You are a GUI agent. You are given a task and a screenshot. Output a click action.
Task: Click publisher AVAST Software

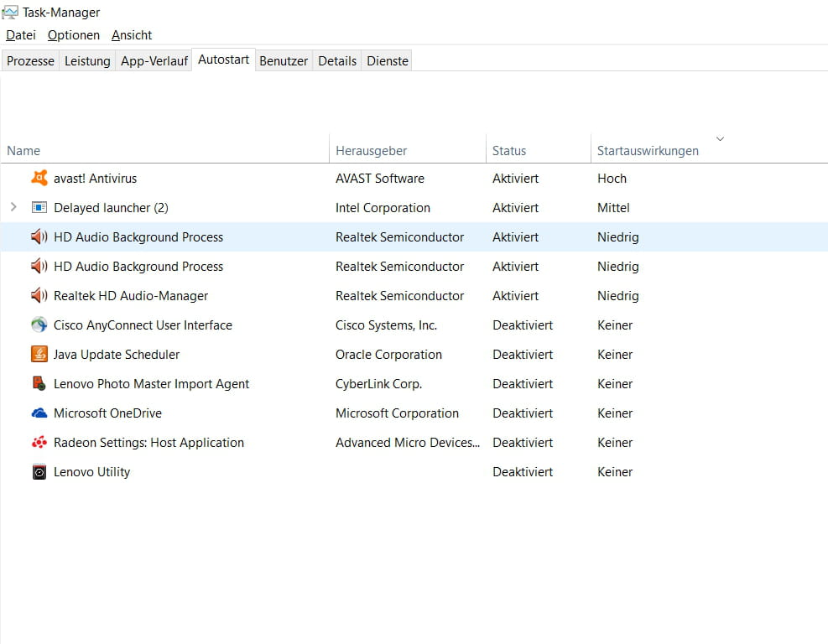380,179
